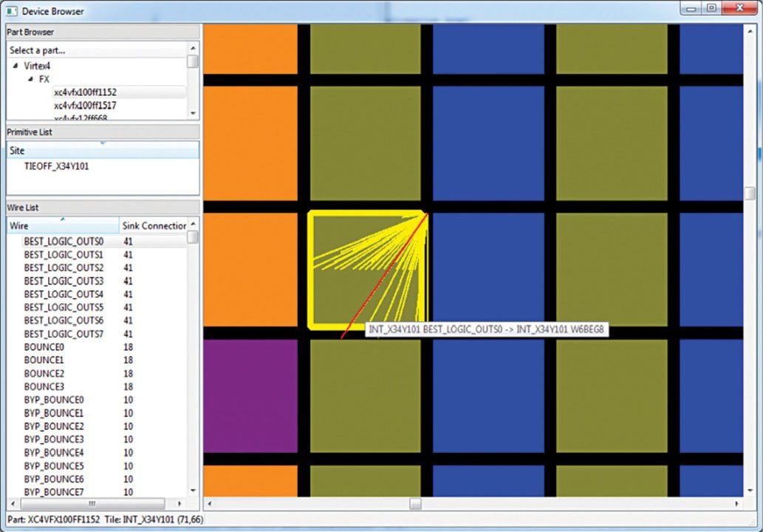Select wire BYP_BOUNCE4 in the Wire List
Screen dimensions: 763x532
pyautogui.click(x=53, y=452)
